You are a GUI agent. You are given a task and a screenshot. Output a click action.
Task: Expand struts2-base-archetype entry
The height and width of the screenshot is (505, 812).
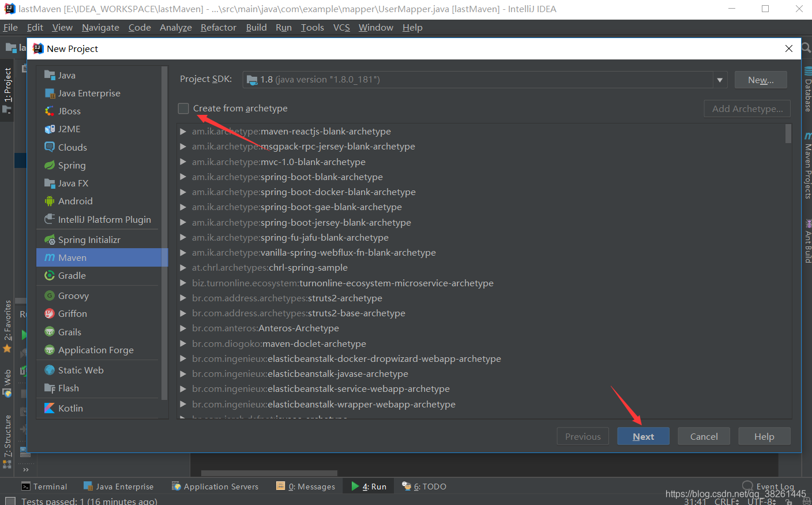point(183,313)
